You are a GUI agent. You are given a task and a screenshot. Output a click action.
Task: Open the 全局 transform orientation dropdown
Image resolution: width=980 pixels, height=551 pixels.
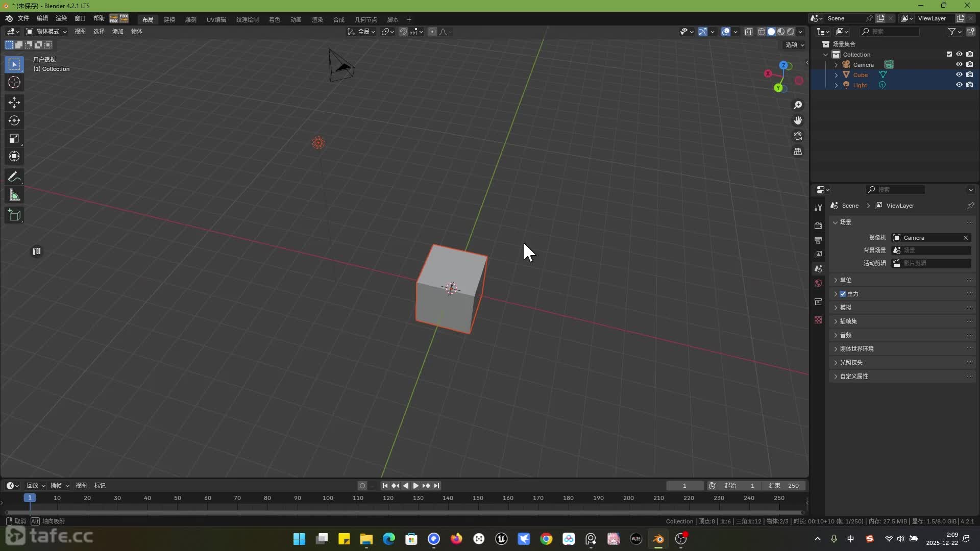point(361,31)
